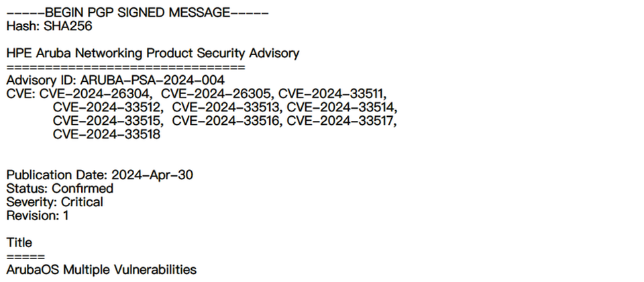644x282 pixels.
Task: Click CVE-2024-33511 identifier
Action: tap(332, 94)
